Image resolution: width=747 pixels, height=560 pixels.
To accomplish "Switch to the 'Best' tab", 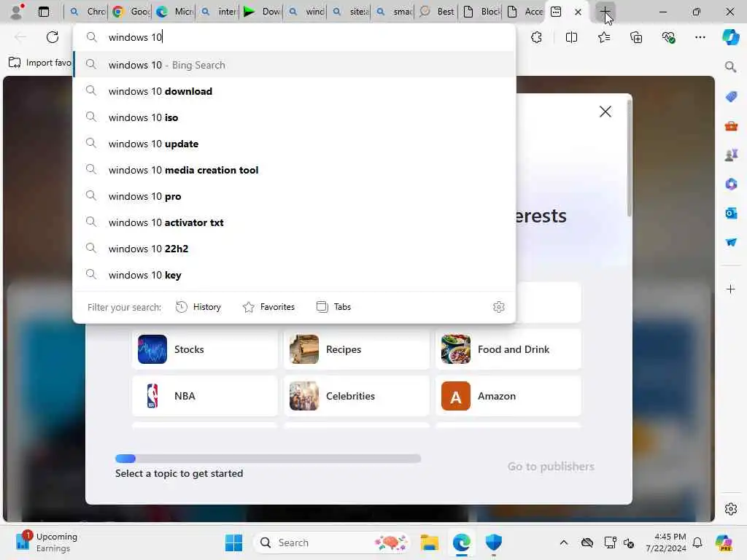I will tap(437, 12).
